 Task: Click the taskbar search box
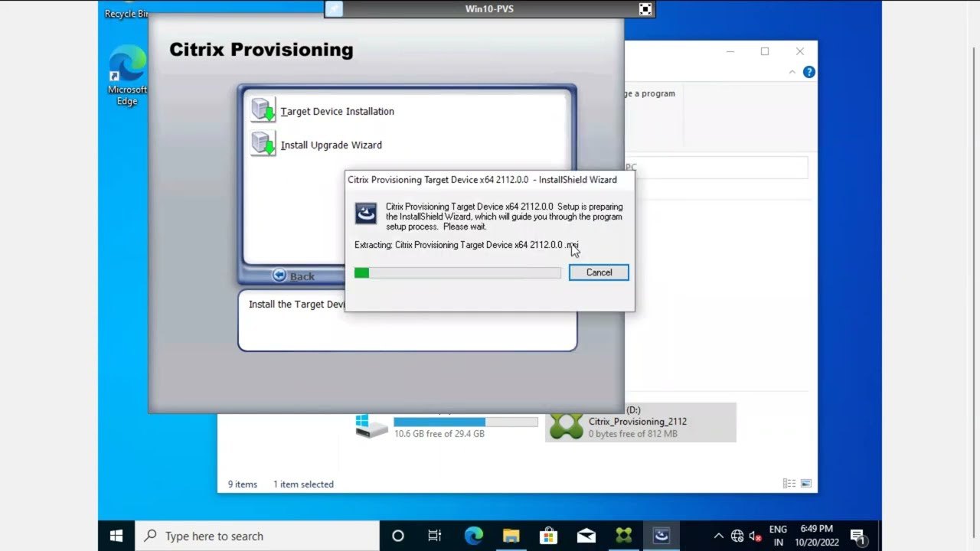tap(257, 536)
